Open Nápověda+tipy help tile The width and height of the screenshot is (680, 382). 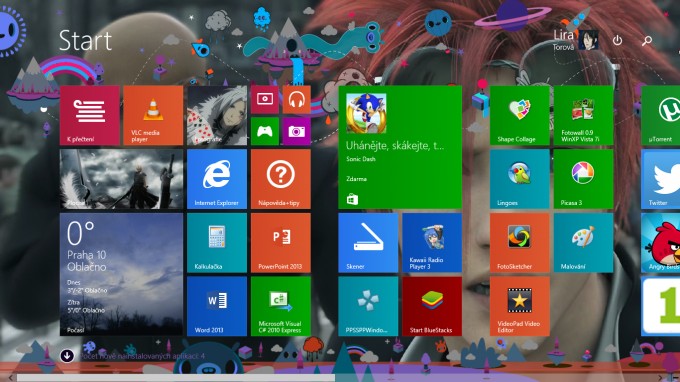[x=281, y=179]
